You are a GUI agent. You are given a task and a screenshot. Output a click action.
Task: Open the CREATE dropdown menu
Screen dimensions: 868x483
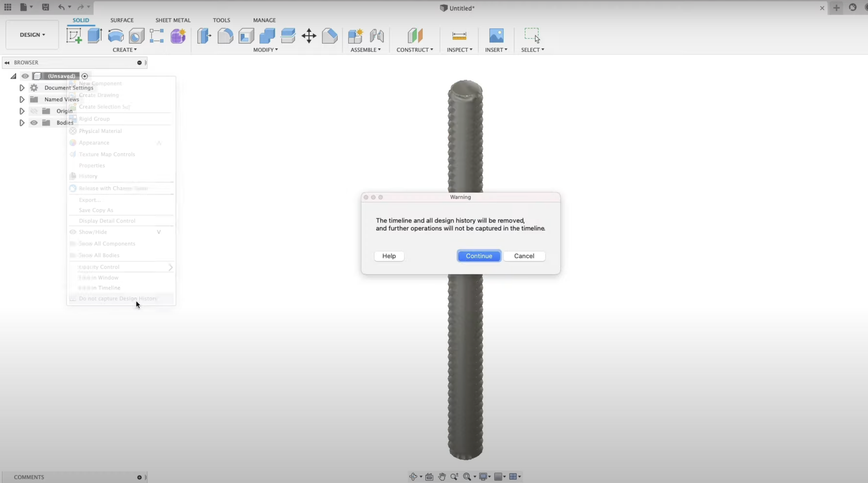click(125, 50)
